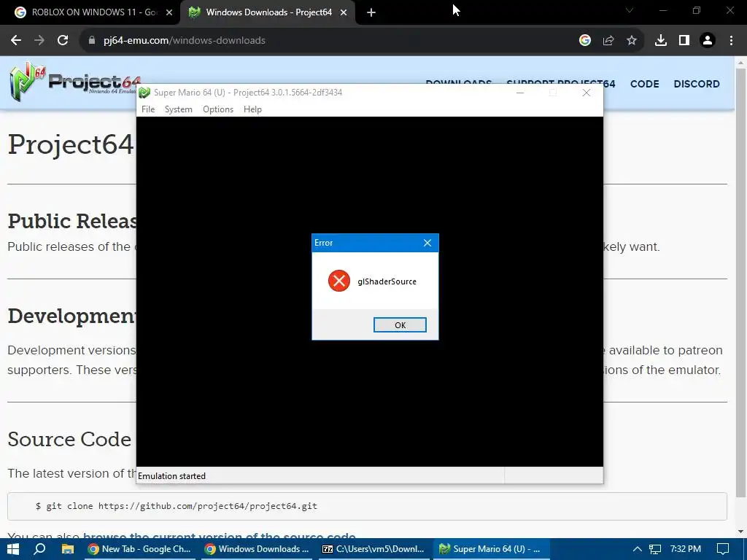Click the git clone command text
The image size is (747, 560).
[177, 506]
